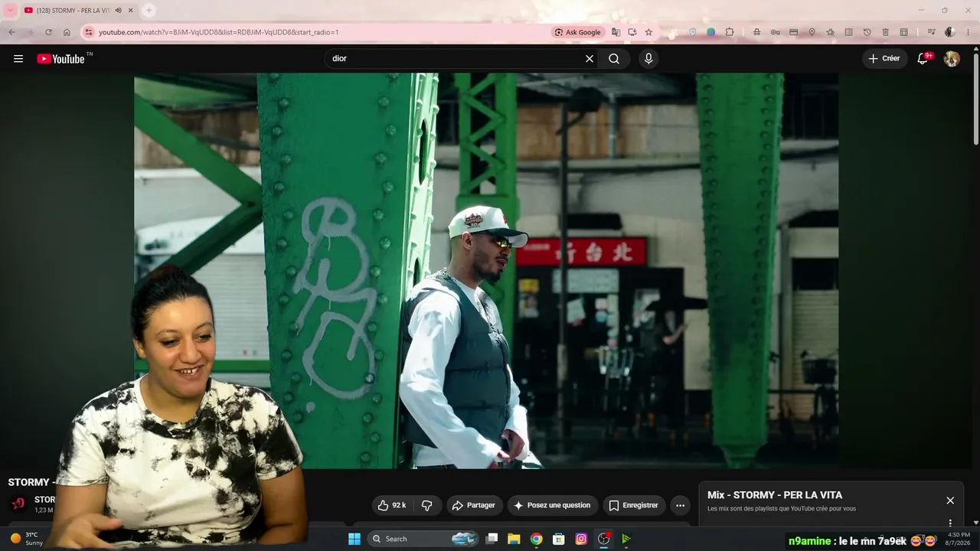Open the delete browsing data trash icon
Screen dimensions: 980x551
click(885, 32)
